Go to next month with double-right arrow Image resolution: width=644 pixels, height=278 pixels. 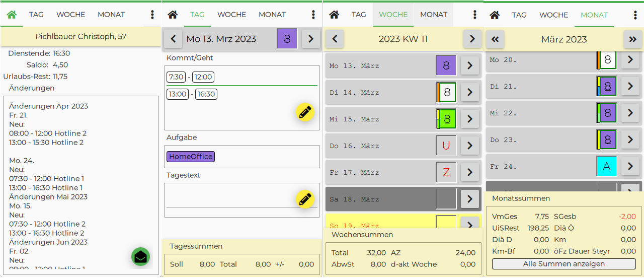(x=632, y=39)
